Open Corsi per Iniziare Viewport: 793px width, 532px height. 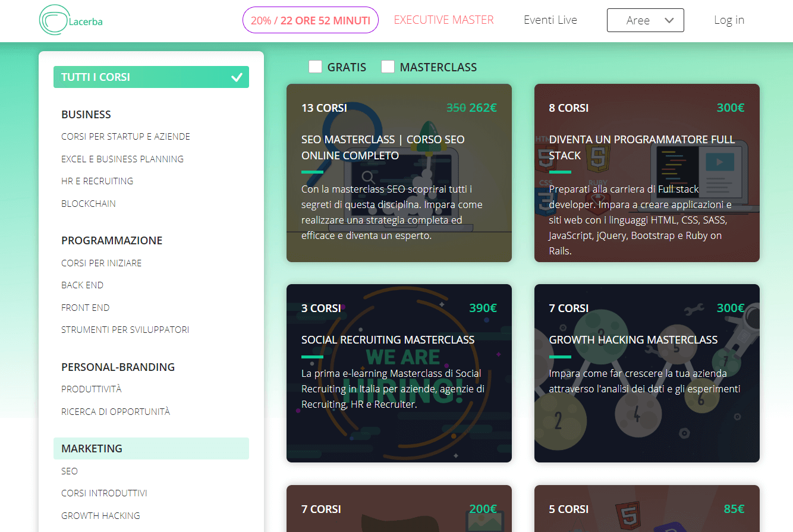pyautogui.click(x=102, y=263)
